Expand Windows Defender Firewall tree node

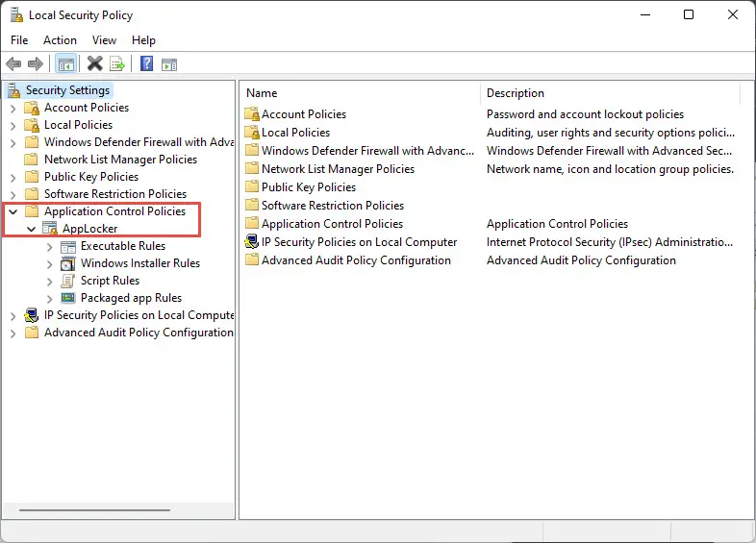click(x=13, y=143)
